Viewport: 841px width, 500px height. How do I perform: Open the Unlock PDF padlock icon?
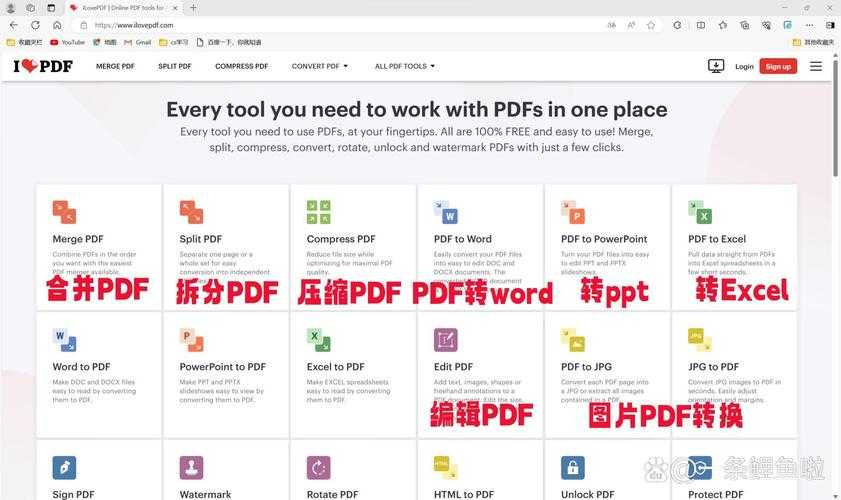572,467
